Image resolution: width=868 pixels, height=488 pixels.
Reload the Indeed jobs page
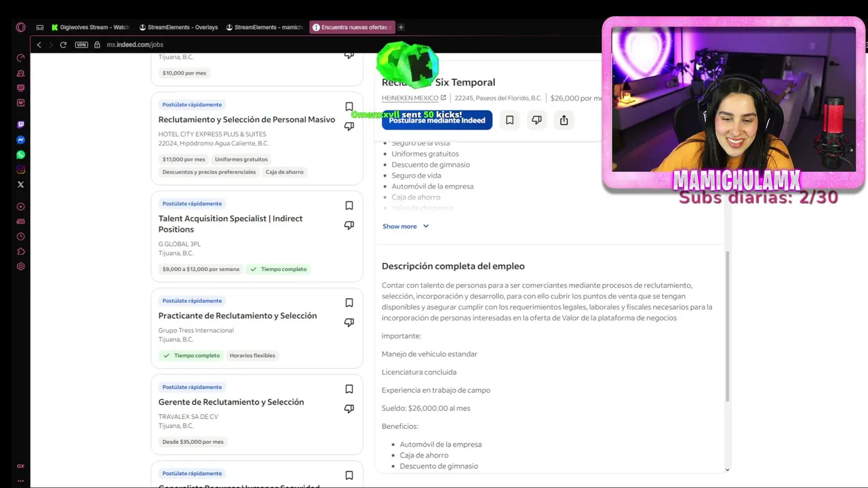coord(63,45)
